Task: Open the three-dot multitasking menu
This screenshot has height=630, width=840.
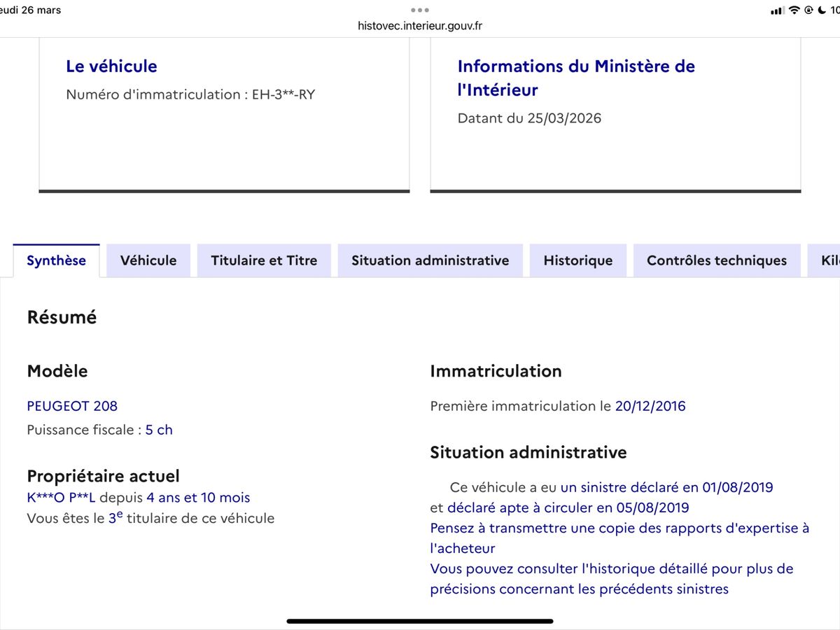Action: [x=420, y=10]
